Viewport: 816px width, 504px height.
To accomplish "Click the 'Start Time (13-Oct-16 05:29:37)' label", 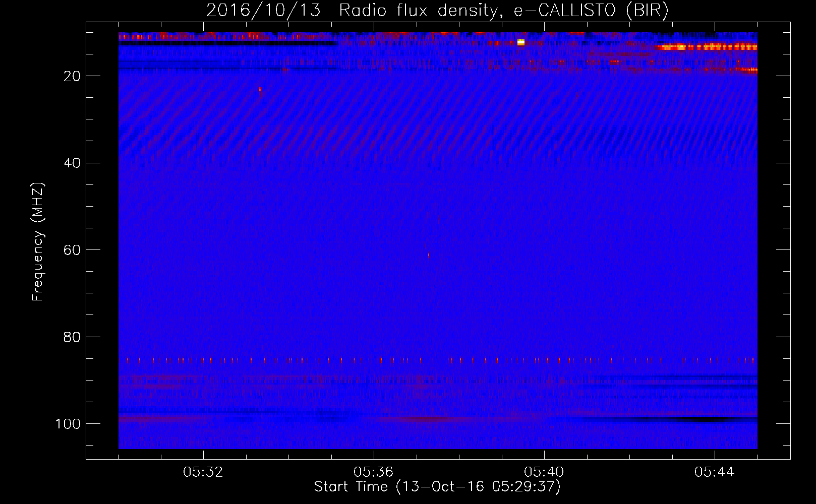I will pos(437,487).
